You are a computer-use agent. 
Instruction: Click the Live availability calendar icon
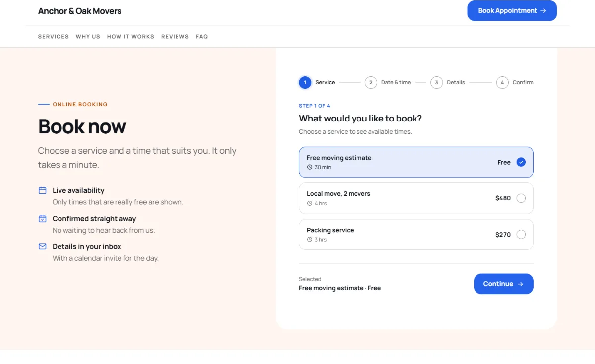43,190
